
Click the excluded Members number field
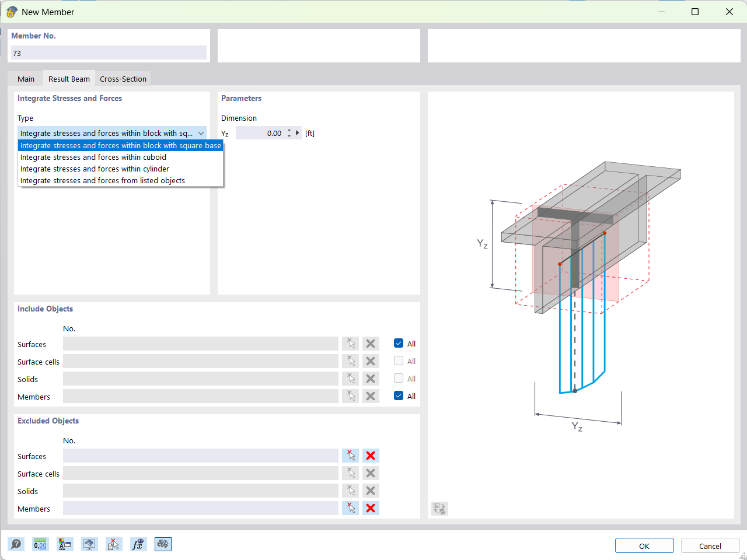click(201, 508)
